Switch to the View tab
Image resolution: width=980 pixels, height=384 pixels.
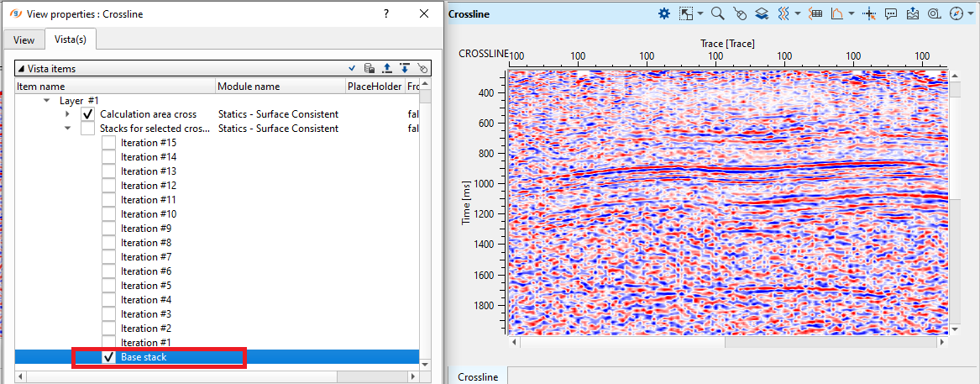pyautogui.click(x=24, y=39)
